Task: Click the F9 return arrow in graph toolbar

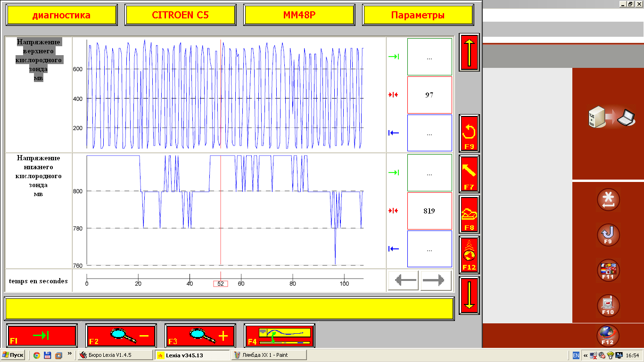Action: coord(469,133)
